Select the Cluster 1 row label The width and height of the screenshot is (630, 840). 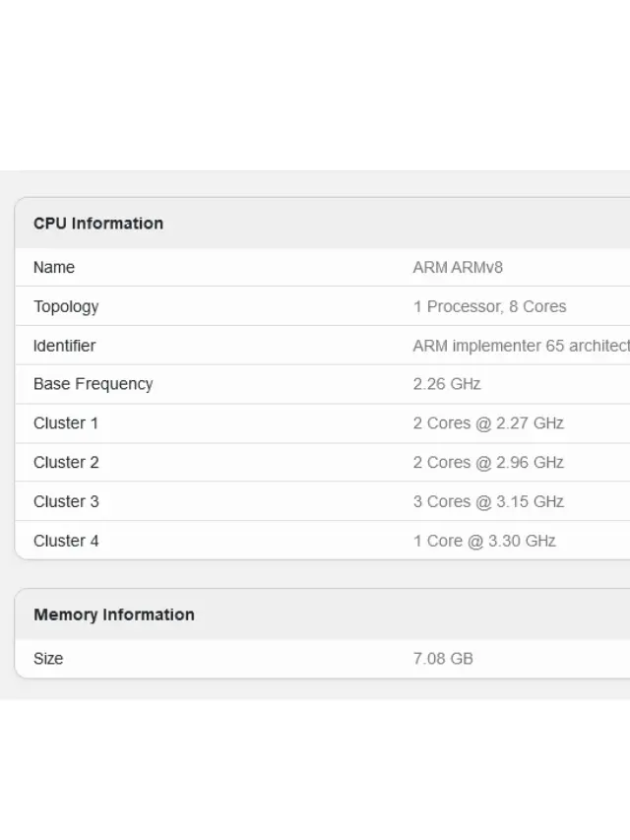65,423
